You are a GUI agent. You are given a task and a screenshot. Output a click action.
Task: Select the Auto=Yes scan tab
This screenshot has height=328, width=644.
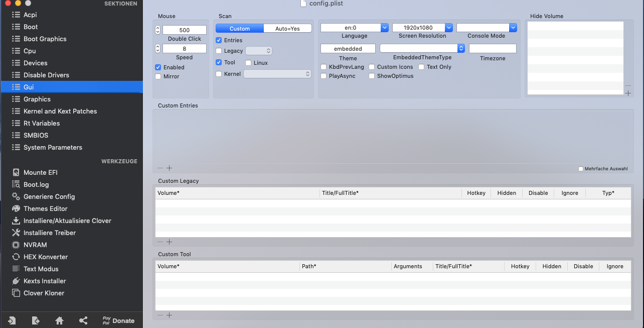pos(288,29)
